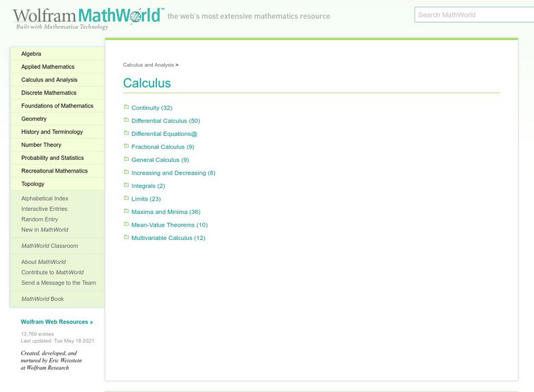Open Maxima and Minima (36) topic
The width and height of the screenshot is (534, 392).
(x=166, y=212)
